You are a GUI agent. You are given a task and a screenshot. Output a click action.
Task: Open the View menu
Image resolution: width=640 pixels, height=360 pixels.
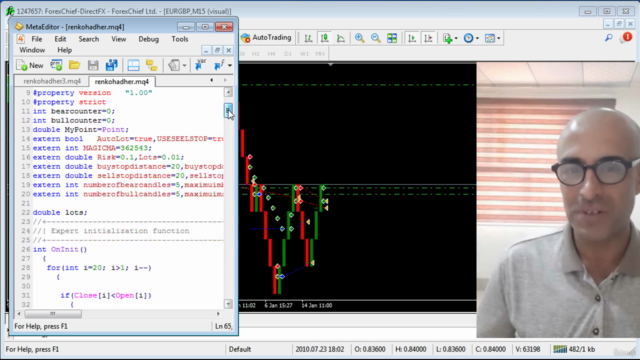click(118, 39)
